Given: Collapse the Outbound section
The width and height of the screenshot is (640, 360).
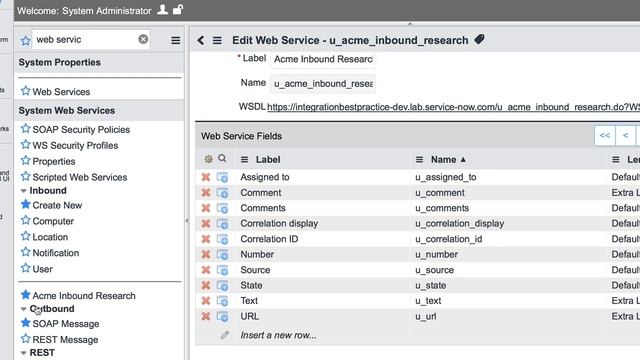Looking at the screenshot, I should [24, 309].
